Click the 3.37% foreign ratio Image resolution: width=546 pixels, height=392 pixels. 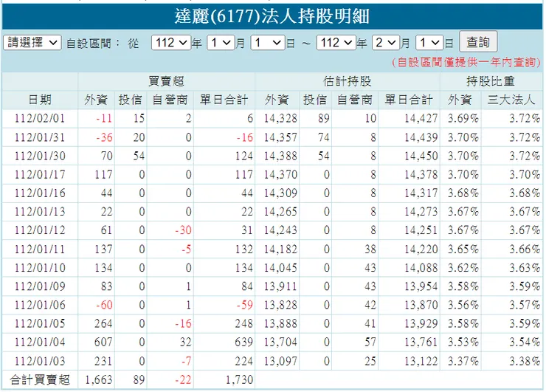[463, 361]
